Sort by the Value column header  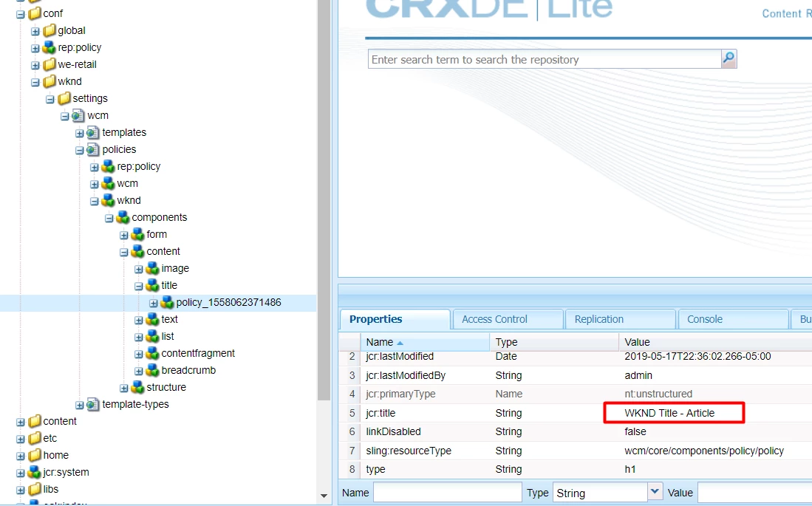point(716,342)
